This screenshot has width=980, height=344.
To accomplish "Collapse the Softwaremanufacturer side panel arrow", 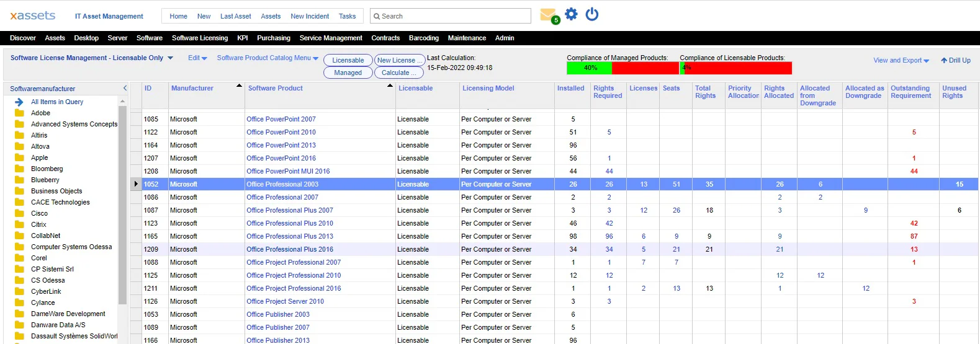I will [125, 89].
